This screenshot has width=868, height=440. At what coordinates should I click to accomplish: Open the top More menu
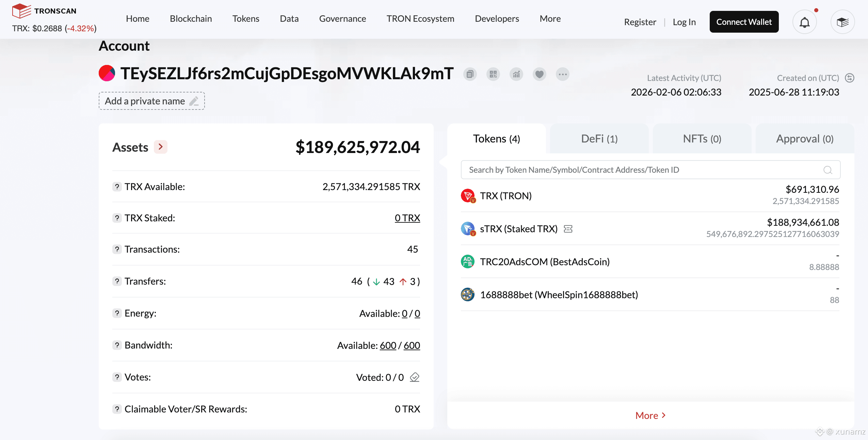550,19
